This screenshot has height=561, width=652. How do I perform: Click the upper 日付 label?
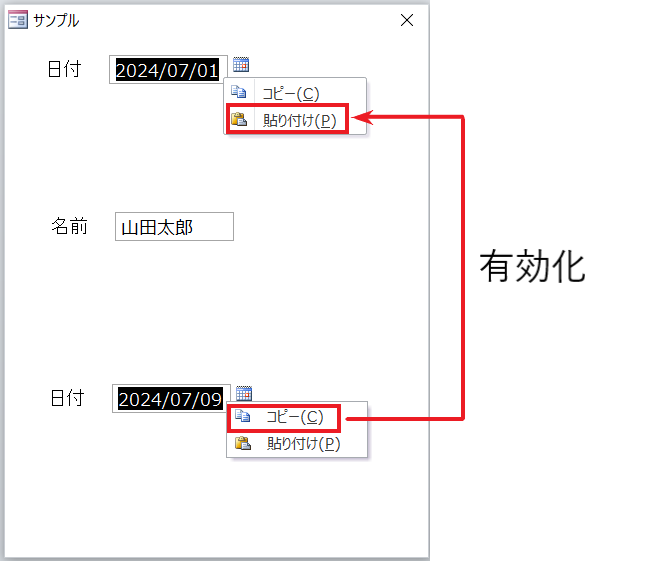tap(64, 69)
